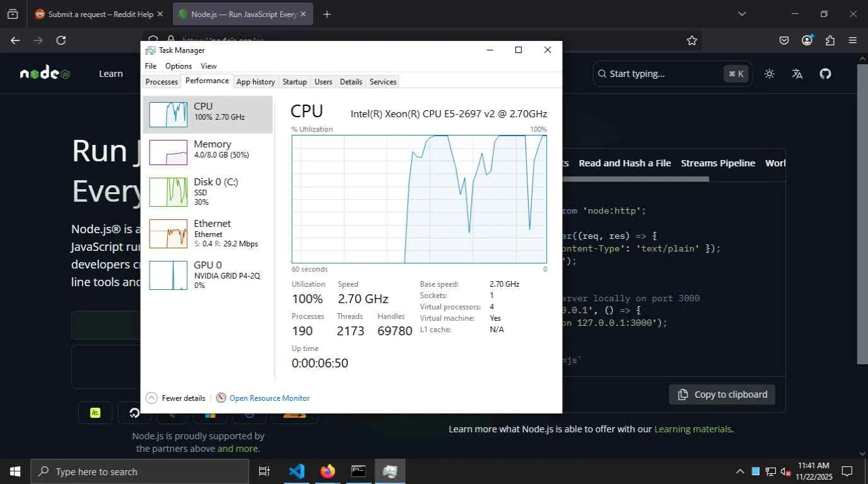Switch to the Node.js browser tab

243,14
